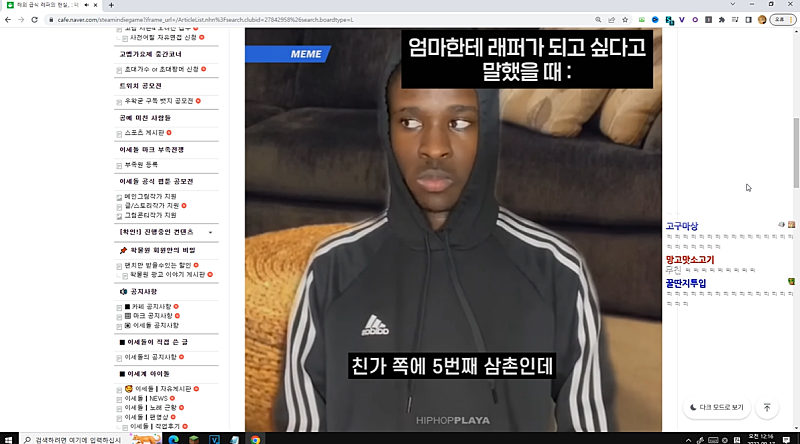Close the current Naver cafe tab
The image size is (800, 444).
(x=95, y=5)
